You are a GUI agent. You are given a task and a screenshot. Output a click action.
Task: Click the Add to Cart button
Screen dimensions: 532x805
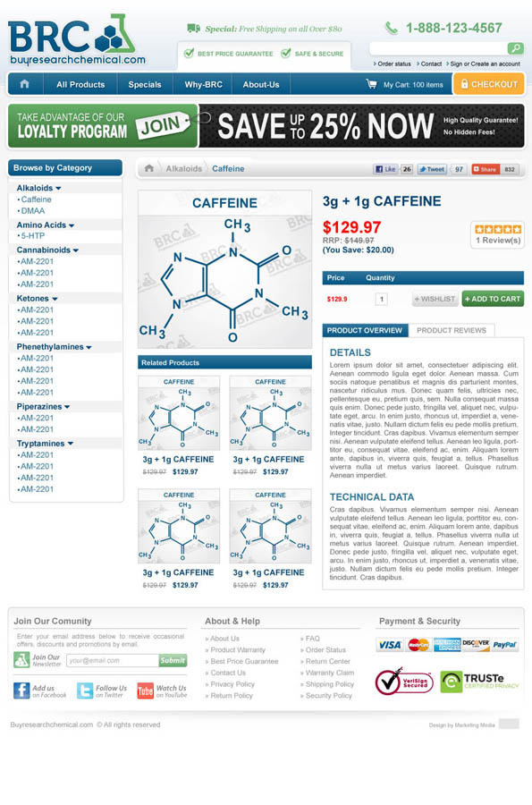coord(493,299)
